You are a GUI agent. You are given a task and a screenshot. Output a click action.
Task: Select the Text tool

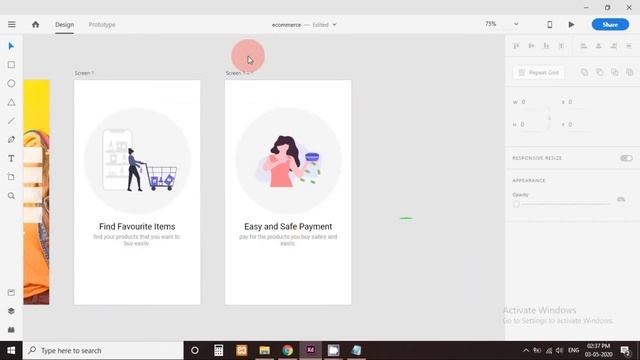11,158
